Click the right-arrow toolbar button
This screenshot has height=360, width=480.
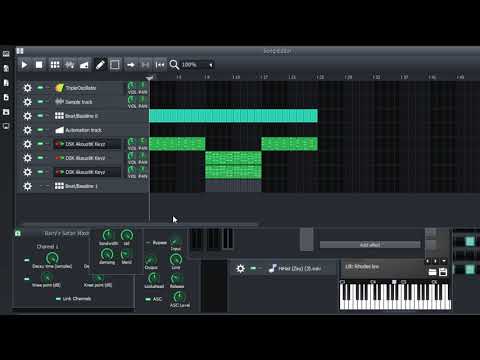point(131,65)
